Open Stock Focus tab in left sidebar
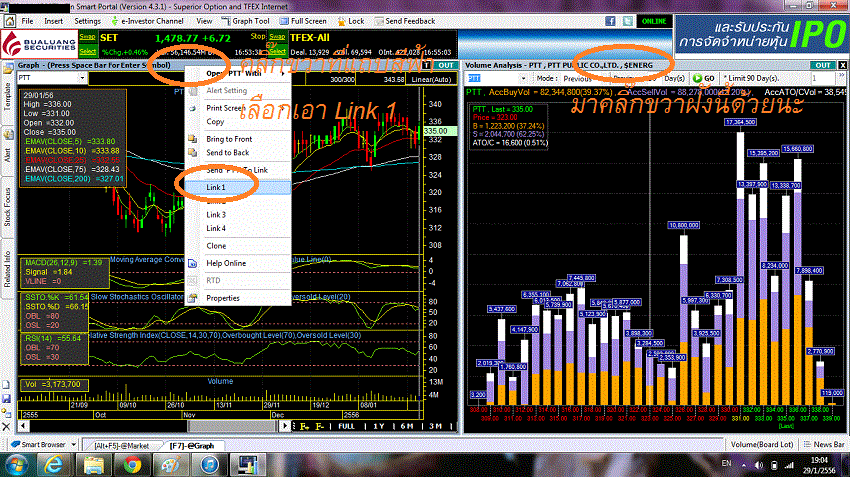This screenshot has height=477, width=850. [7, 207]
